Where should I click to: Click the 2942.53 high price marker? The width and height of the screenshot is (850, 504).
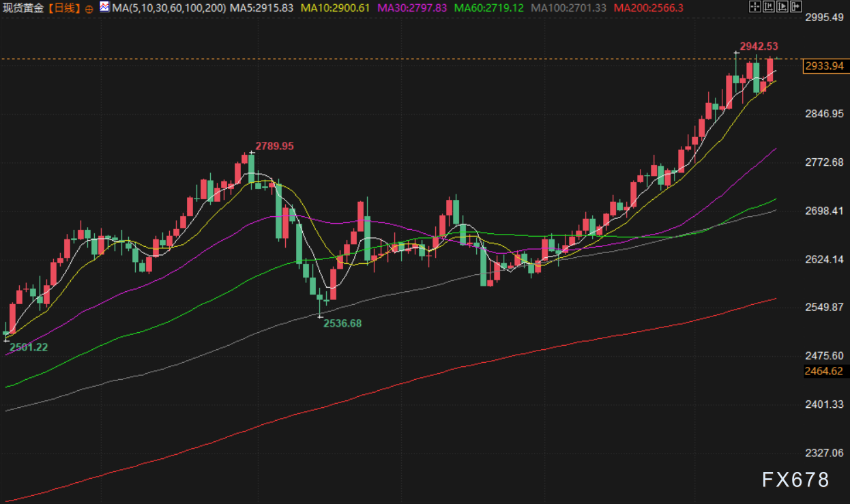[x=759, y=46]
